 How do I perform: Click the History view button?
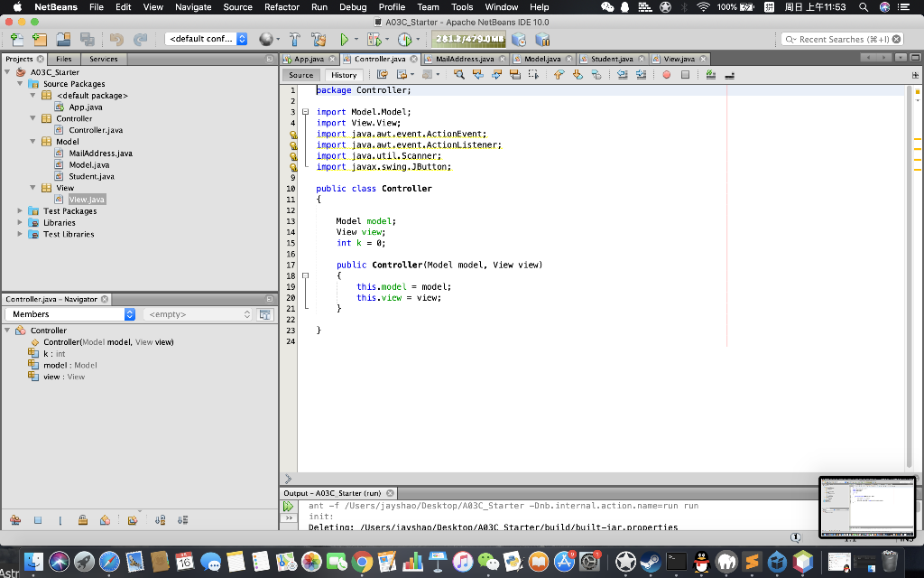(343, 75)
